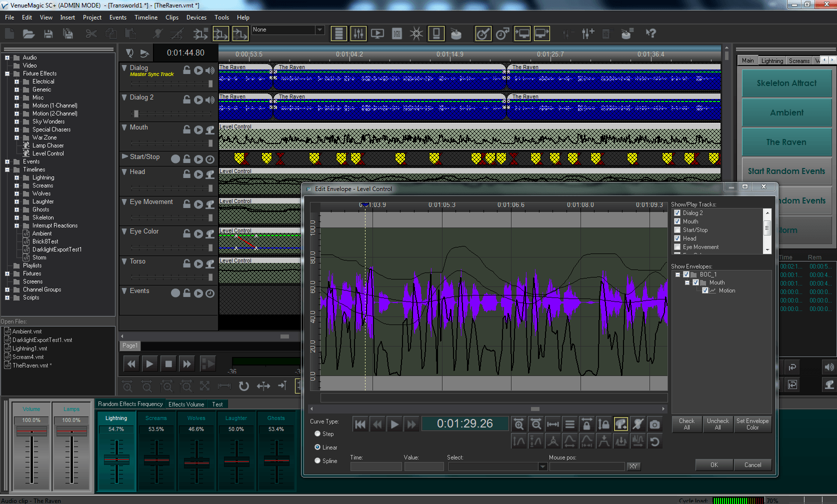Image resolution: width=837 pixels, height=504 pixels.
Task: Click lamp icon on Torso track
Action: 210,263
